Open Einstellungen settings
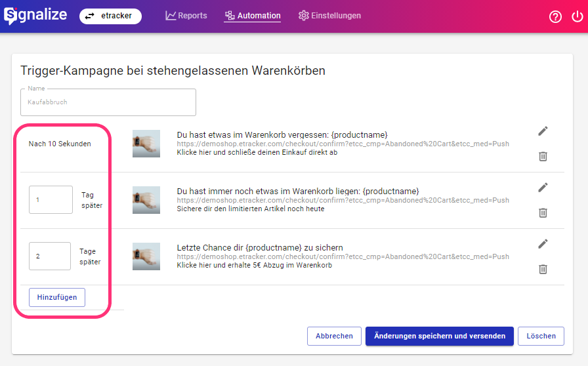The height and width of the screenshot is (366, 588). pos(329,16)
